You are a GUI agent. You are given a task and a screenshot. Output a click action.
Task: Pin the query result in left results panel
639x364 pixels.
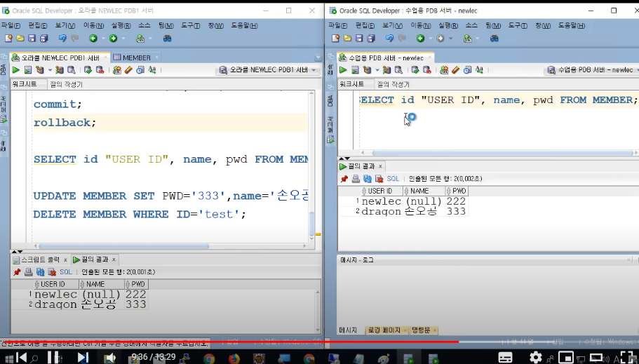[17, 272]
